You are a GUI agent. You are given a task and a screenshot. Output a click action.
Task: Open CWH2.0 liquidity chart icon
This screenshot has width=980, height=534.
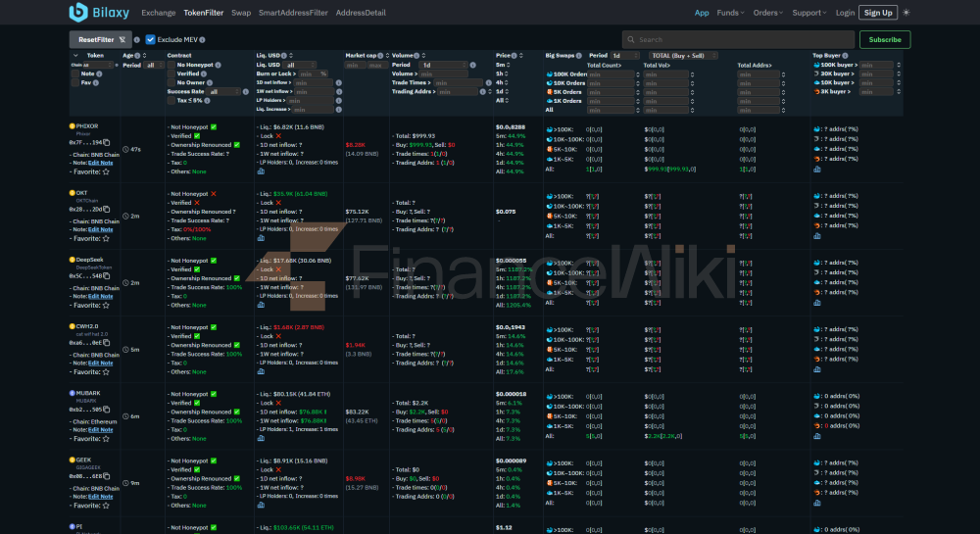point(261,371)
